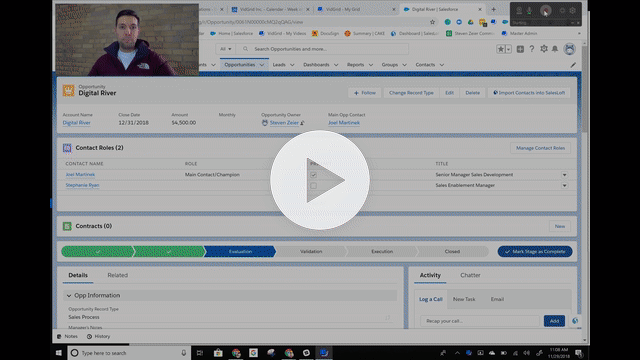Click the Search Opportunities and more field
Screen dimensions: 640x360
pos(322,49)
